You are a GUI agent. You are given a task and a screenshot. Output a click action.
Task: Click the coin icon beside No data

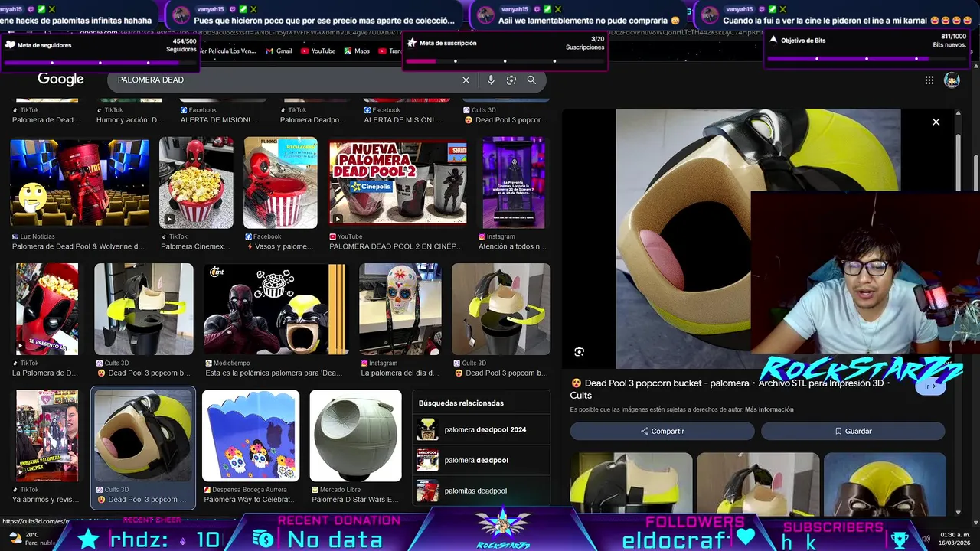263,539
